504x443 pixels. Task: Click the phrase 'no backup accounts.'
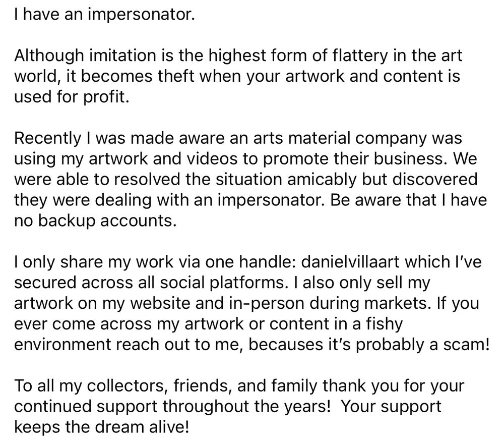[x=95, y=220]
